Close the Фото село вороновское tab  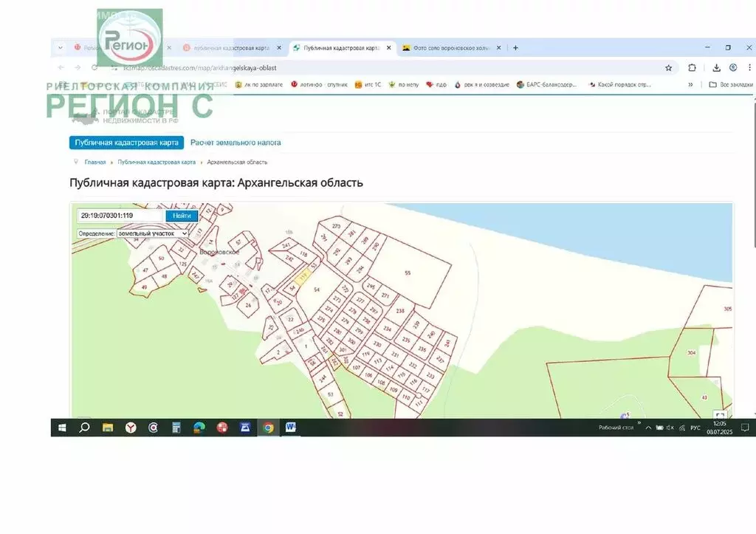(498, 48)
